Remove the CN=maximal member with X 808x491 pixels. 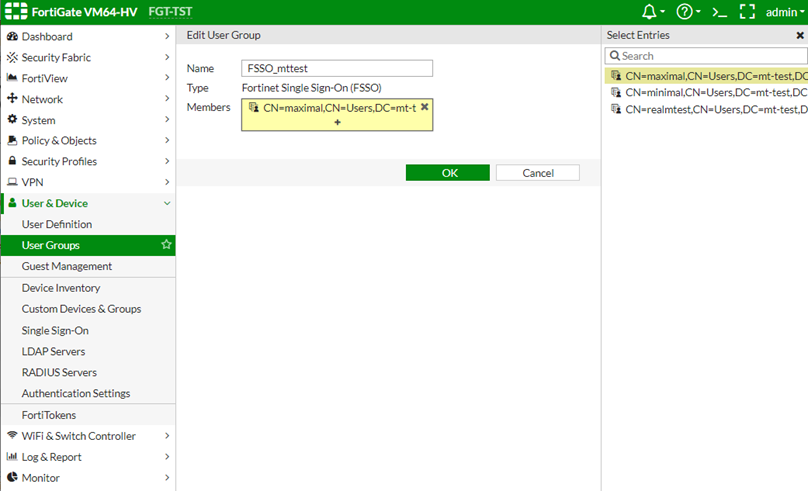[x=424, y=107]
